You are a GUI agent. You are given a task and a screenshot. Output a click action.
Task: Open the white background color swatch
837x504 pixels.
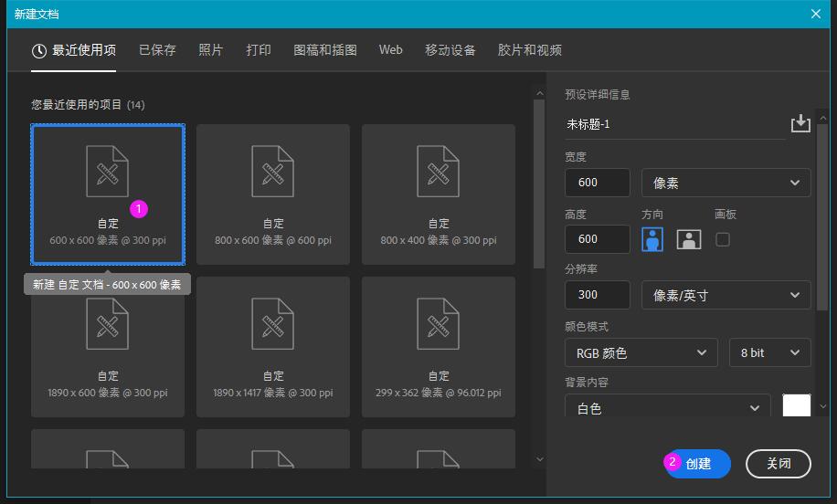tap(797, 405)
